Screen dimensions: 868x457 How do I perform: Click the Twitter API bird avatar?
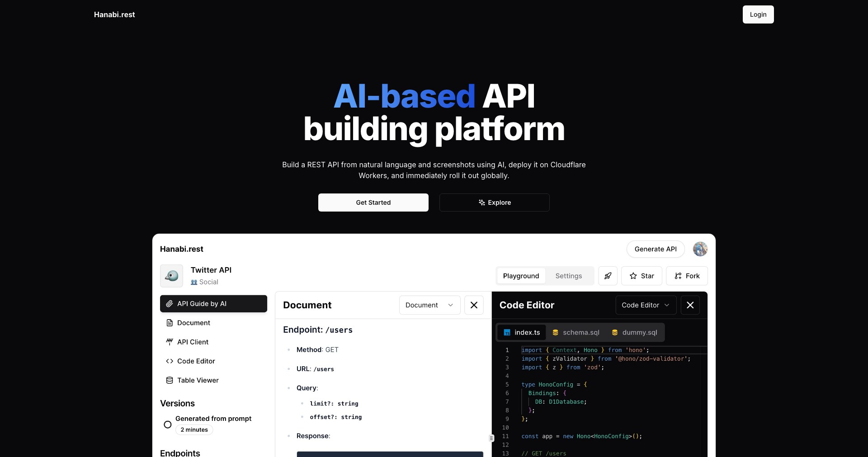click(x=171, y=276)
